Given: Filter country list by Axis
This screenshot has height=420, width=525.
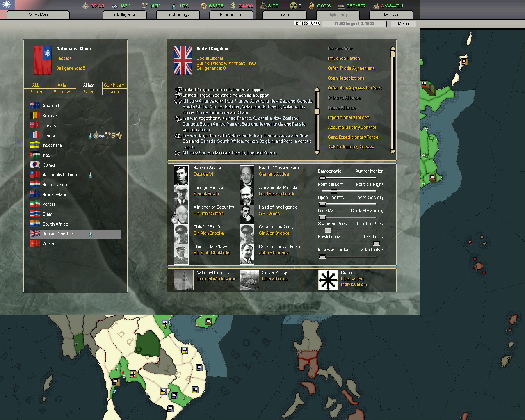Looking at the screenshot, I should 62,85.
